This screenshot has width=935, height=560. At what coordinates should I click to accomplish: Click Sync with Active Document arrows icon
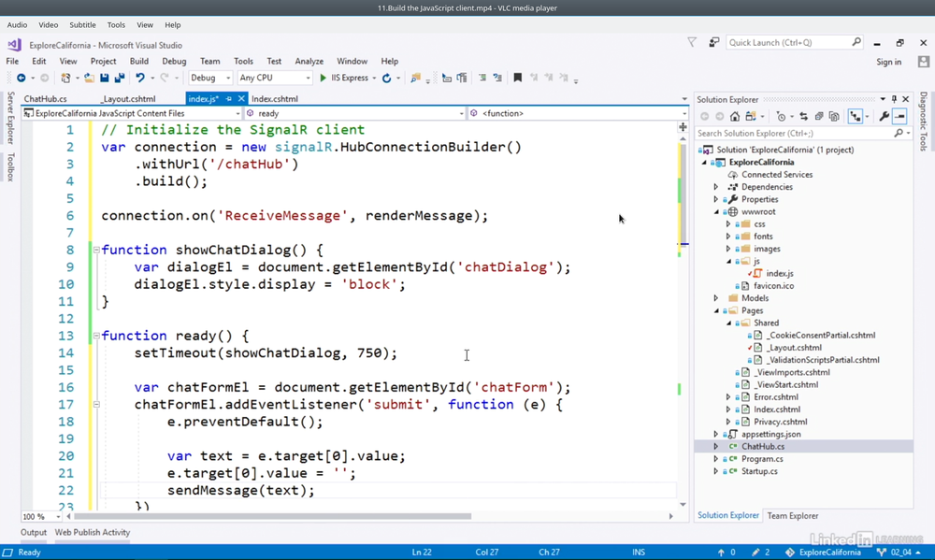pyautogui.click(x=804, y=116)
